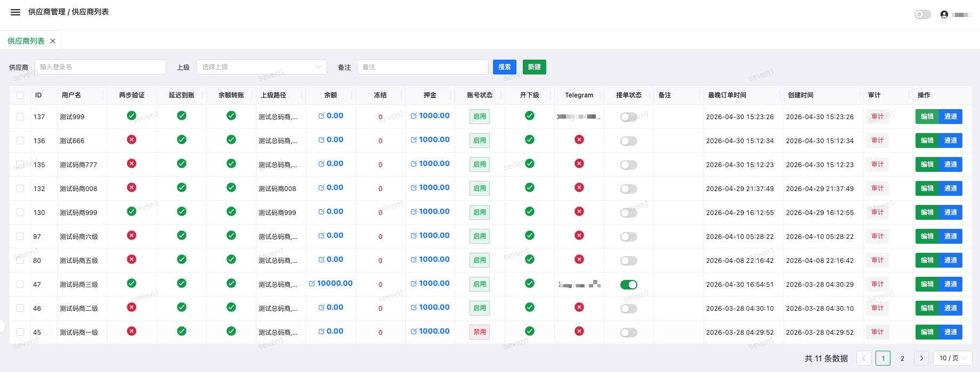Open the hamburger sidebar menu
980x372 pixels.
15,12
